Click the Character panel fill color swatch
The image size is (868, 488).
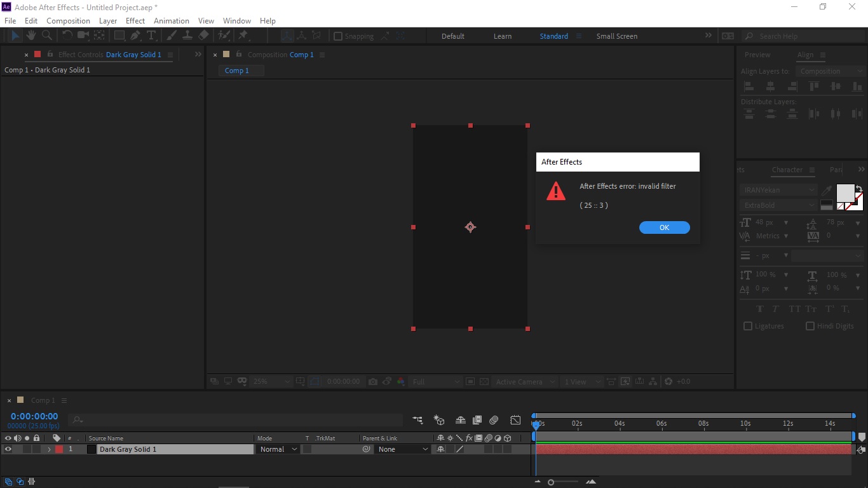pyautogui.click(x=845, y=193)
